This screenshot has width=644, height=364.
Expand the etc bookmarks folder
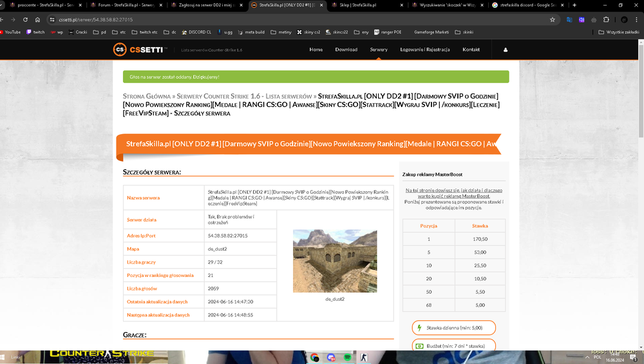click(119, 32)
